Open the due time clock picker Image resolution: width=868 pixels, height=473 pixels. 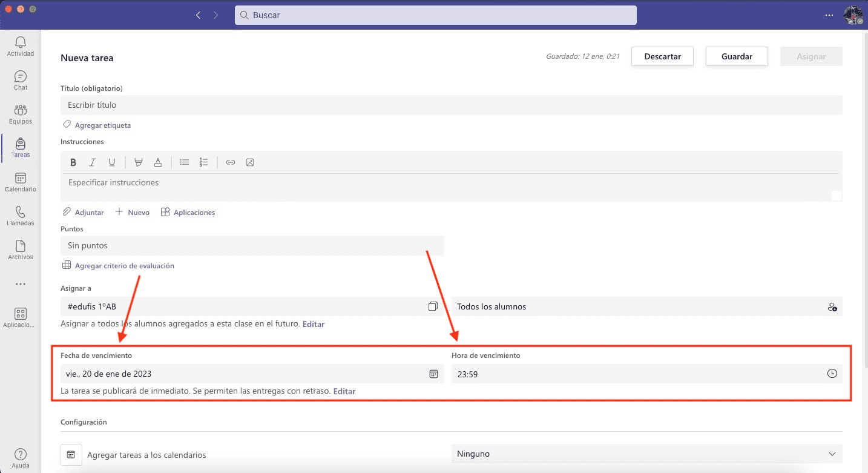[x=832, y=374]
